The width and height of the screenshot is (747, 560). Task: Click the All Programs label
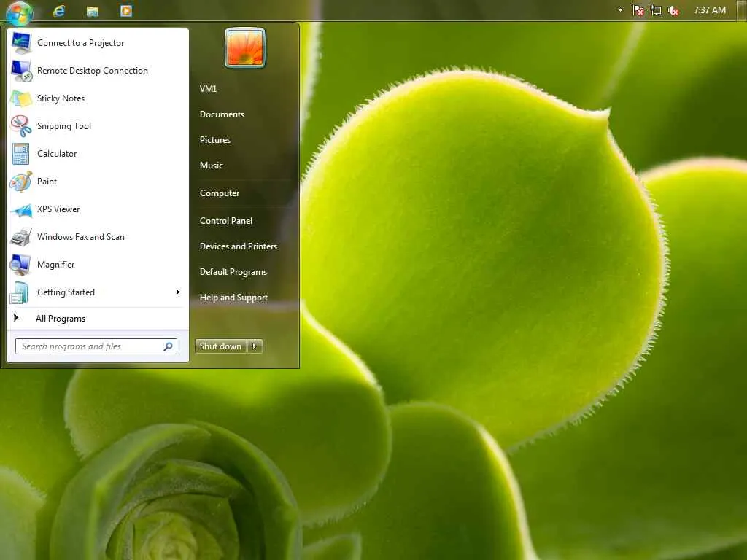pyautogui.click(x=61, y=318)
